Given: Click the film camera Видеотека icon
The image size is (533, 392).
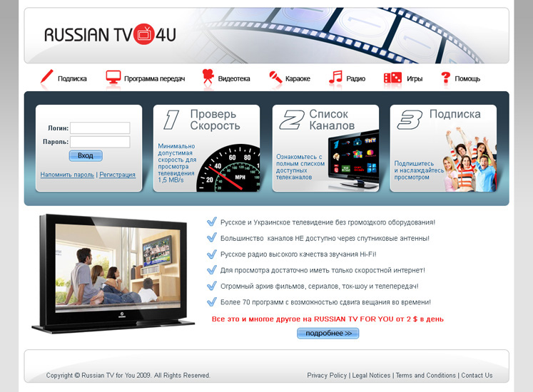Looking at the screenshot, I should pos(208,77).
